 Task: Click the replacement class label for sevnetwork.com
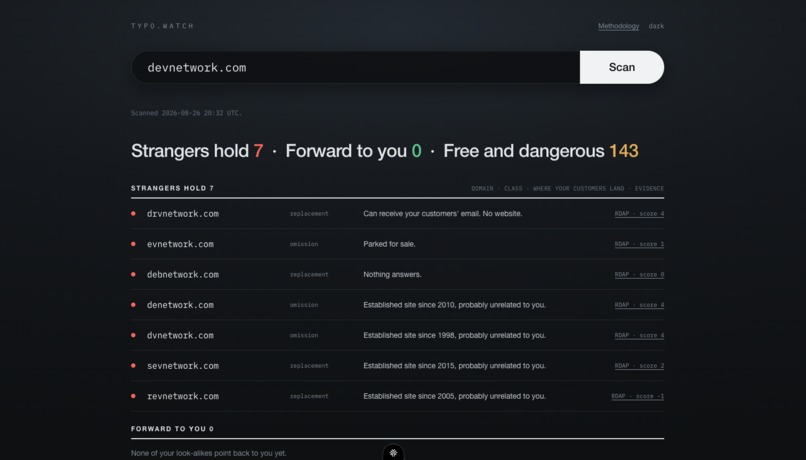coord(309,366)
